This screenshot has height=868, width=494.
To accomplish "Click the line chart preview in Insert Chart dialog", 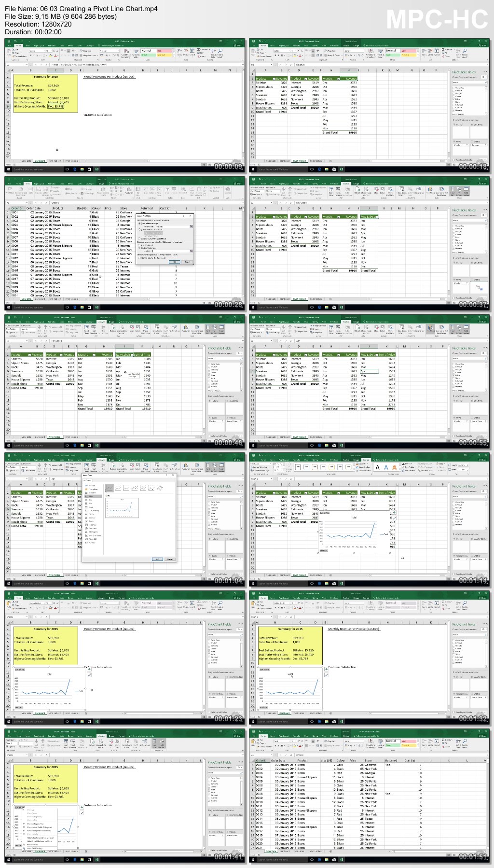I will pyautogui.click(x=122, y=508).
